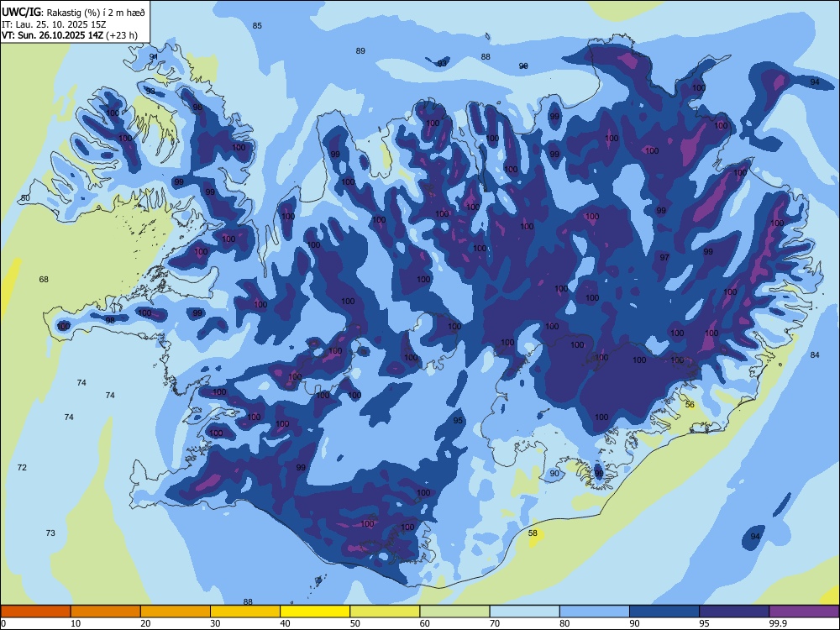Screen dimensions: 840x630
Task: Click the valid time 'VT: Sun. 26.10.2025 14Z'
Action: click(x=53, y=35)
